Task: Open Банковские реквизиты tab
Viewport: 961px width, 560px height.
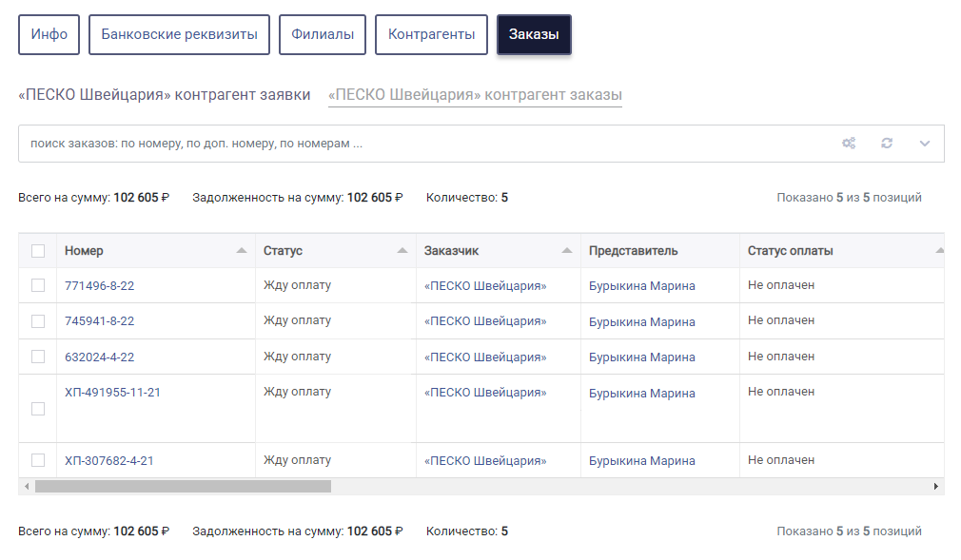Action: pyautogui.click(x=179, y=34)
